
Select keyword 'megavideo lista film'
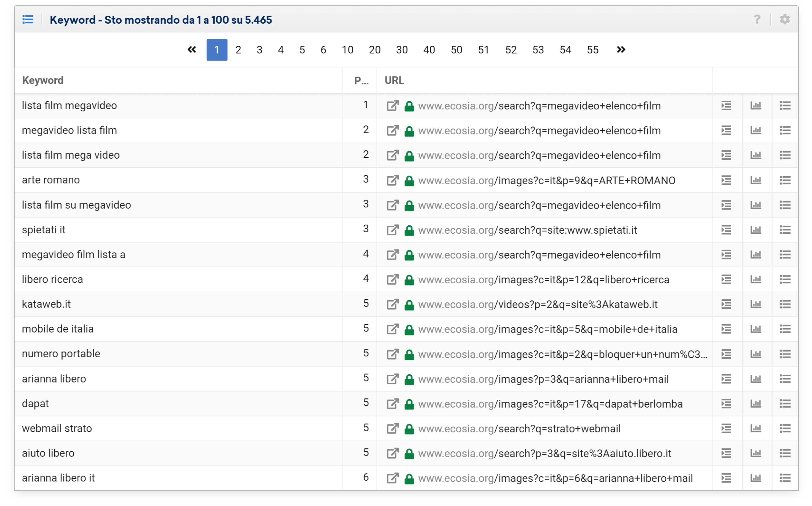(70, 130)
